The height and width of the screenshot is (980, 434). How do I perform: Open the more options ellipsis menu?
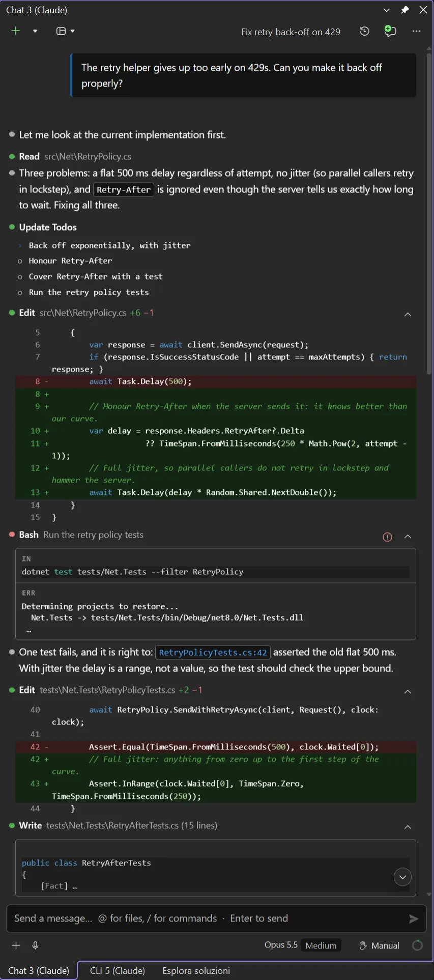417,31
